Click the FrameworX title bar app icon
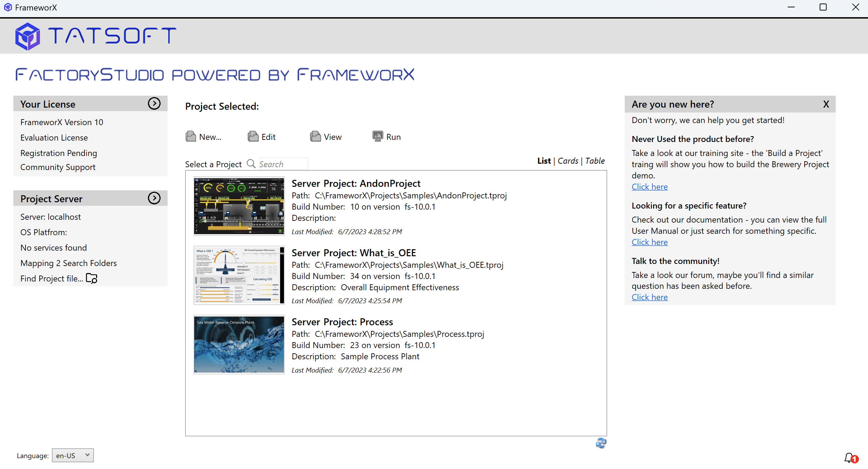 8,7
